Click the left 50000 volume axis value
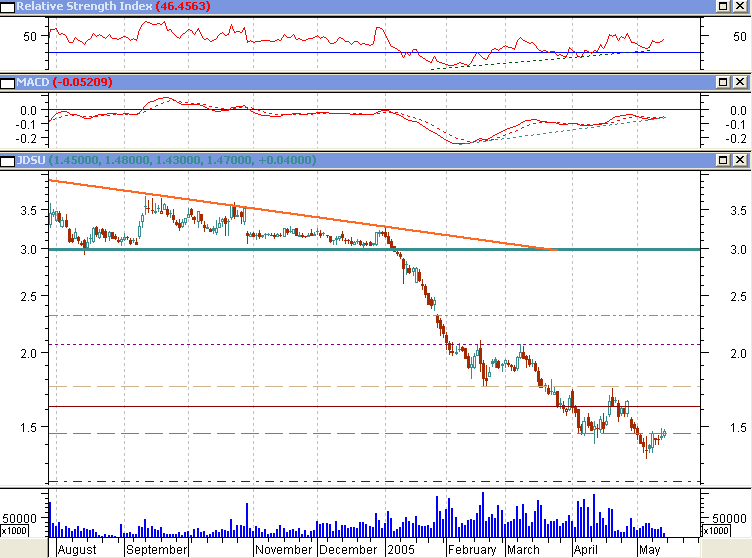 click(x=20, y=519)
